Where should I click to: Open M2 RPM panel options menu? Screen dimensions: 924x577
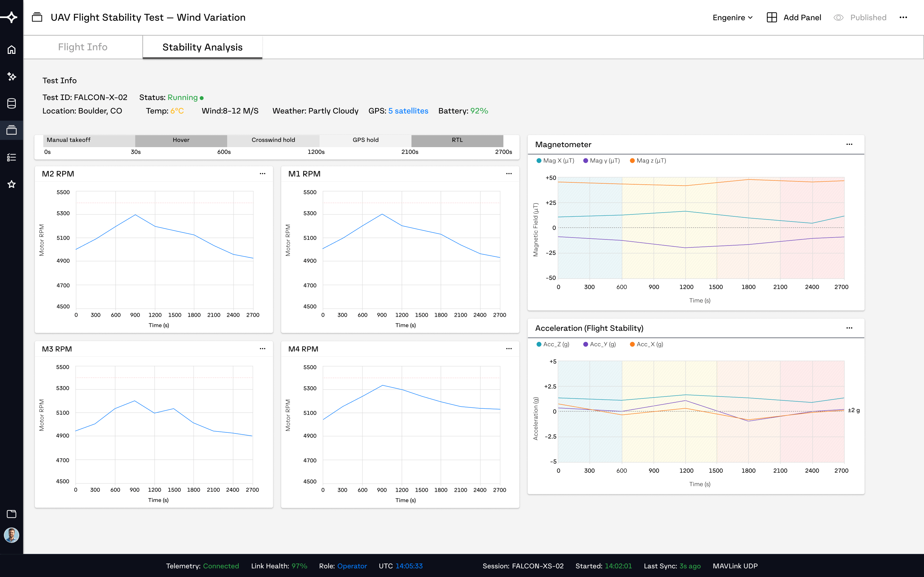point(263,174)
